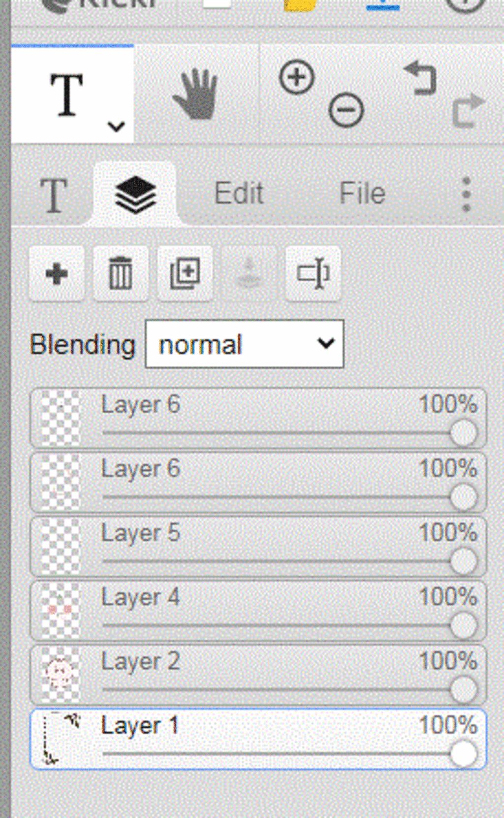504x818 pixels.
Task: Open the File tab
Action: pos(362,193)
